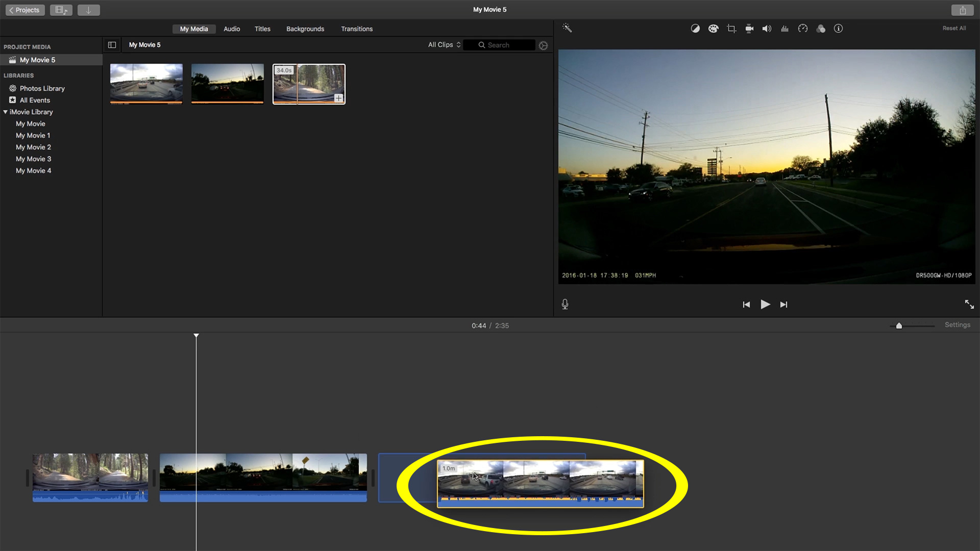Open the volume adjustment tool
Image resolution: width=980 pixels, height=551 pixels.
click(767, 29)
